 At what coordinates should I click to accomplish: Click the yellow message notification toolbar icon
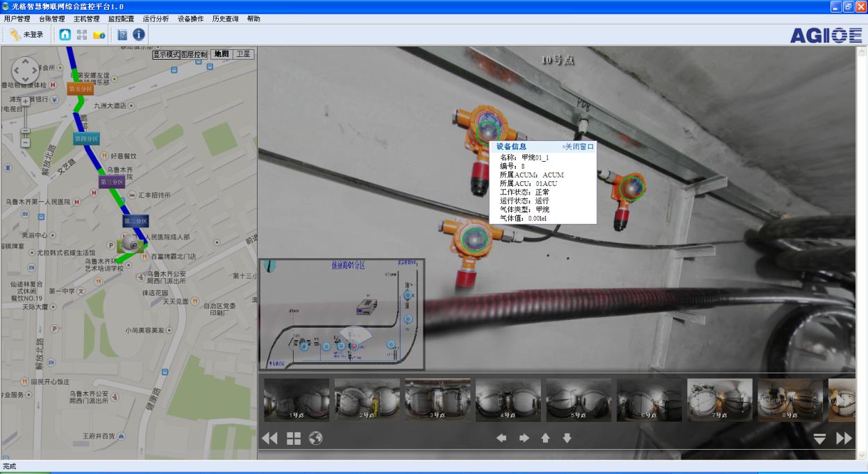click(99, 35)
